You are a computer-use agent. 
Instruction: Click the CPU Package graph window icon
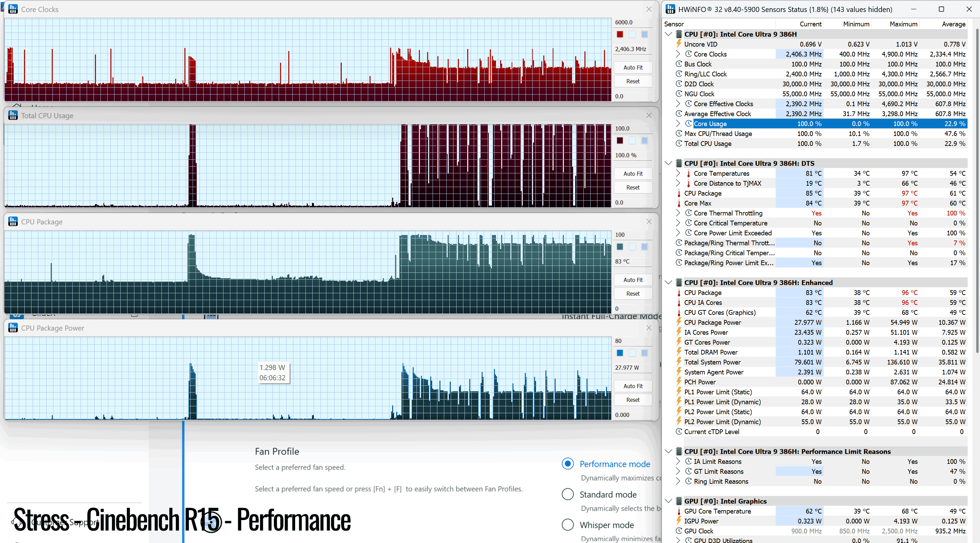click(13, 221)
